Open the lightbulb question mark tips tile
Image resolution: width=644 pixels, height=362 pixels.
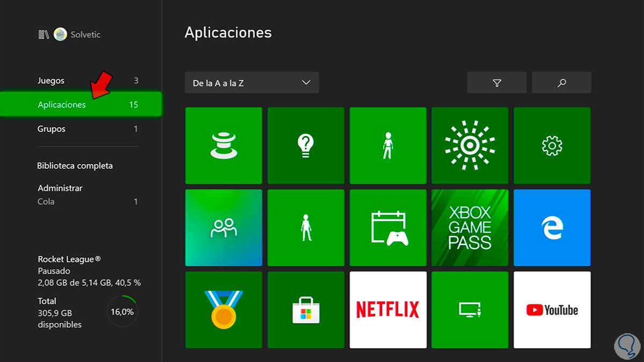click(306, 145)
